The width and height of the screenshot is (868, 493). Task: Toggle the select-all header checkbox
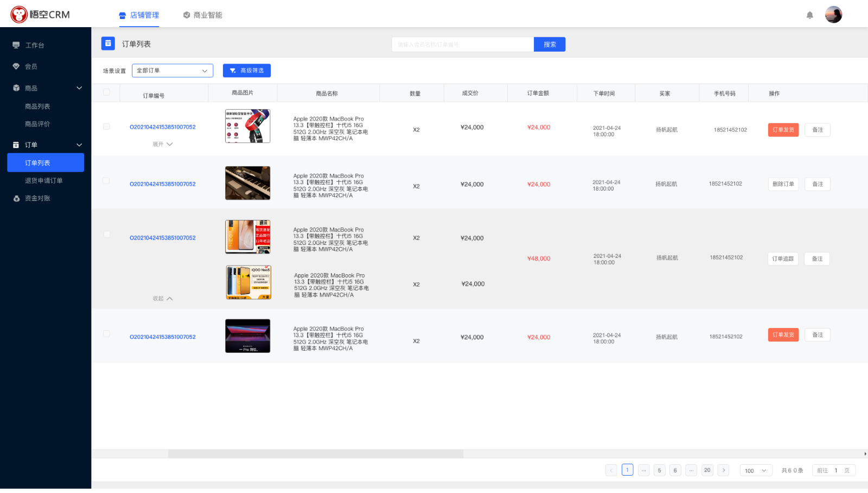click(106, 92)
